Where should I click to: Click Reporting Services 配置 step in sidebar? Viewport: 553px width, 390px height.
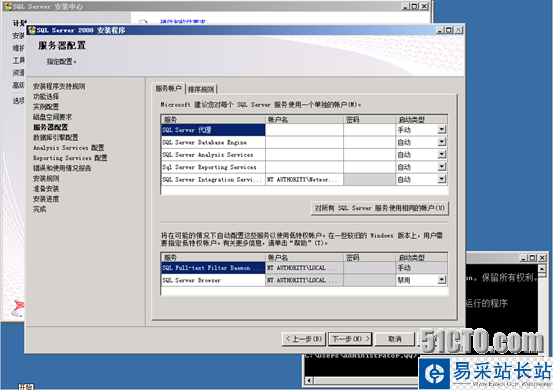[70, 158]
